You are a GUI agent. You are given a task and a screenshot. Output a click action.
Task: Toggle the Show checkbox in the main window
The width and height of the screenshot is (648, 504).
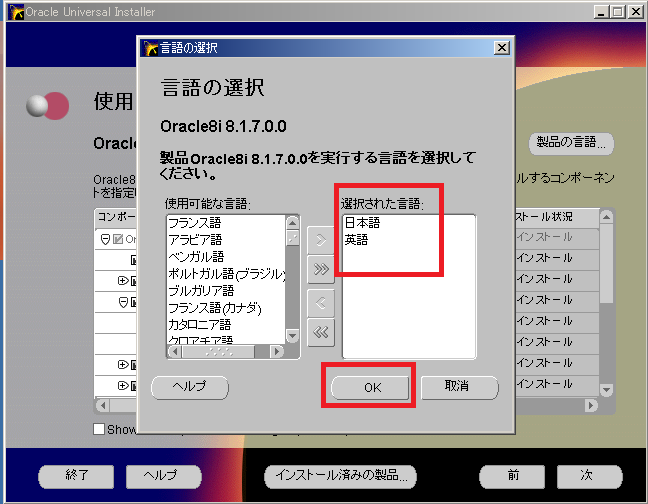pyautogui.click(x=99, y=429)
